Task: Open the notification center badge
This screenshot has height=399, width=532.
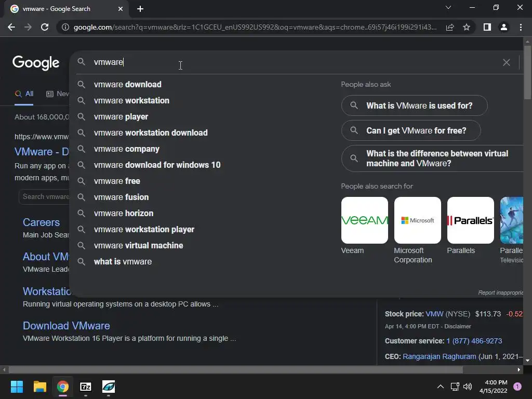Action: [517, 387]
